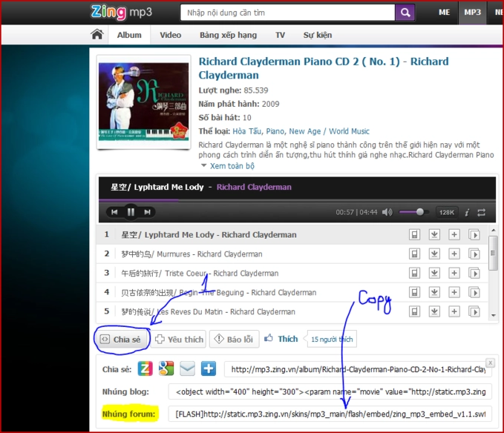Screen dimensions: 504x433
Task: Open the Video tab
Action: tap(171, 35)
